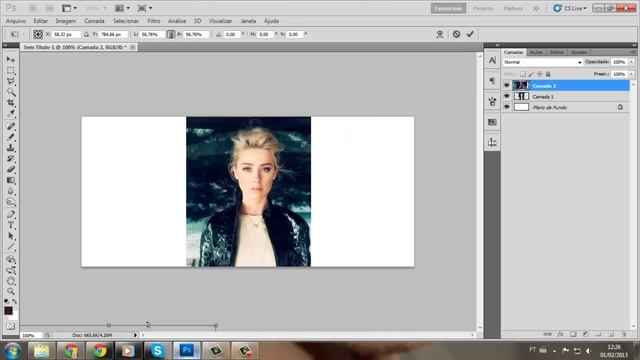
Task: Toggle lock image pixels brush icon
Action: point(531,74)
